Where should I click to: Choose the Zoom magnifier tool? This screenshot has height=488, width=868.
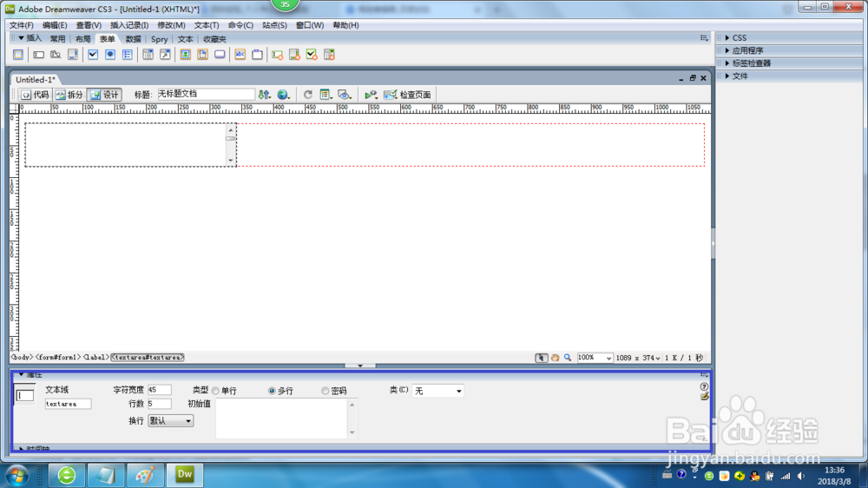point(568,358)
